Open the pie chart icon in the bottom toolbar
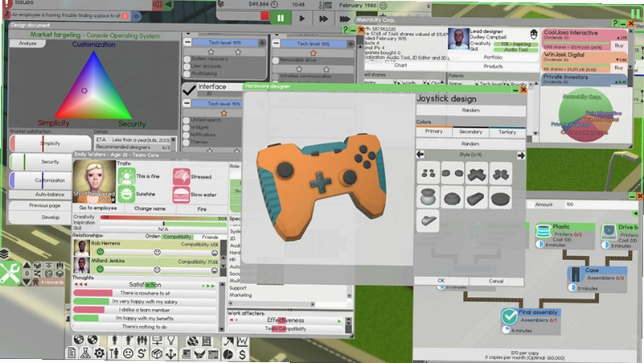The height and width of the screenshot is (363, 644). (x=228, y=354)
